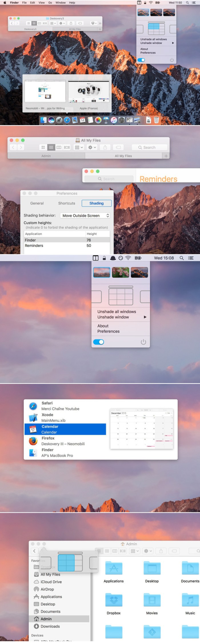Open Photos from the Dock
This screenshot has height=644, width=200.
(x=98, y=120)
